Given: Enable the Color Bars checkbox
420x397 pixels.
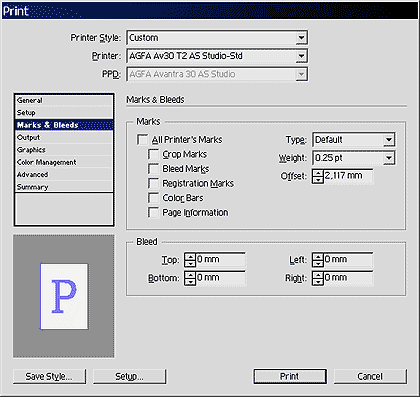Looking at the screenshot, I should coord(153,198).
